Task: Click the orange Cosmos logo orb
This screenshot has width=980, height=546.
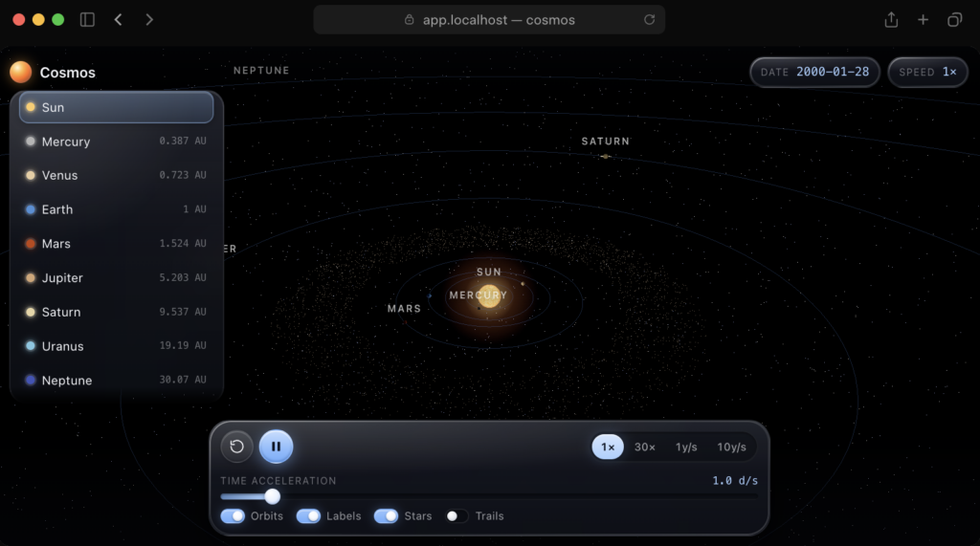Action: click(x=21, y=72)
